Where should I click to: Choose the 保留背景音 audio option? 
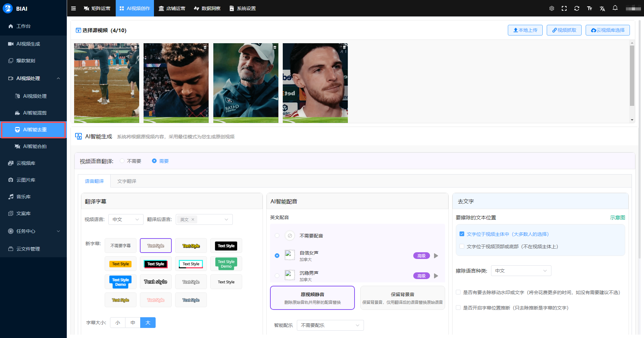click(x=402, y=298)
